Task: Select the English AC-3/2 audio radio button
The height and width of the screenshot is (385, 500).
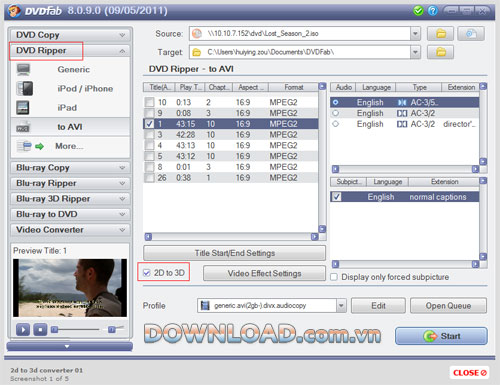Action: coord(336,113)
